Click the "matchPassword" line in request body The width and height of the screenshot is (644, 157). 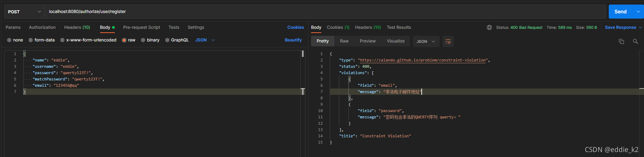pos(68,79)
